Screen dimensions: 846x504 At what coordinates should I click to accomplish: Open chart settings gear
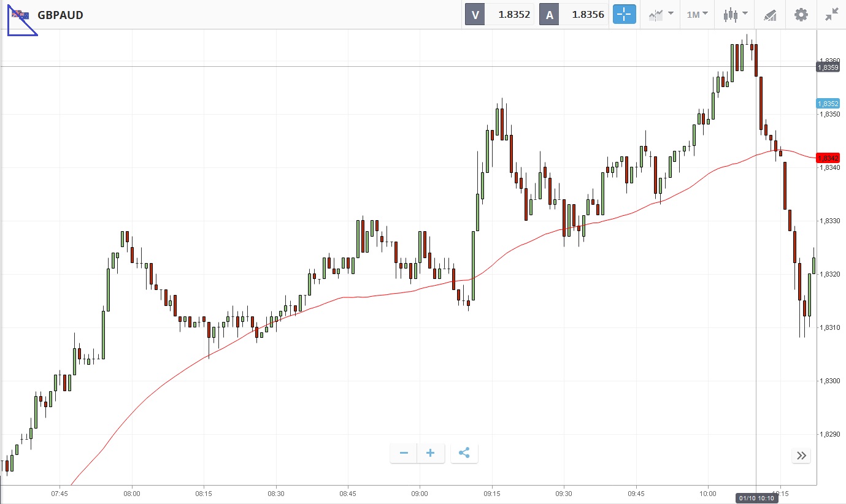point(801,15)
